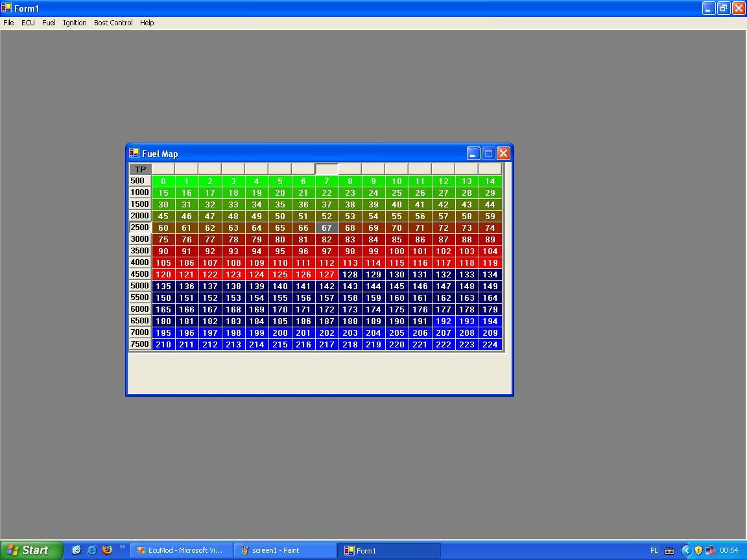Launch Internet Explorer from quick launch
Image resolution: width=747 pixels, height=560 pixels.
click(x=91, y=550)
